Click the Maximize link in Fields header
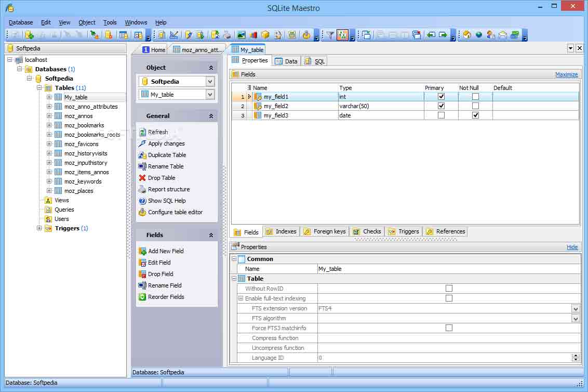The height and width of the screenshot is (392, 588). click(x=566, y=74)
